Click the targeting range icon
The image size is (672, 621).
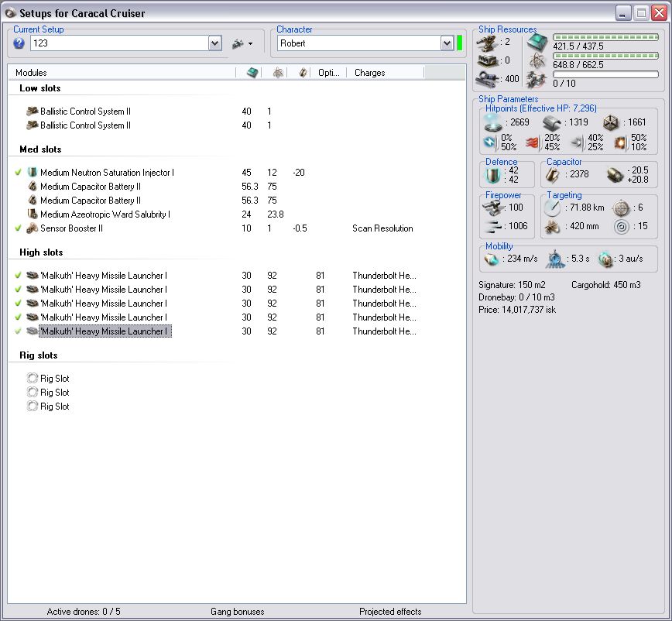552,208
